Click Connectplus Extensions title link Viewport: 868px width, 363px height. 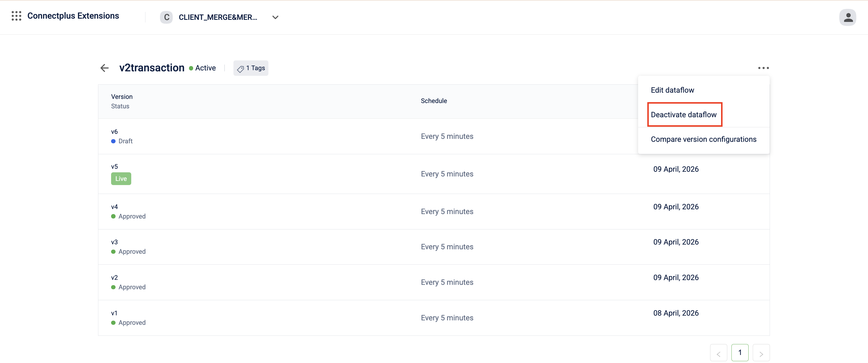pyautogui.click(x=73, y=16)
